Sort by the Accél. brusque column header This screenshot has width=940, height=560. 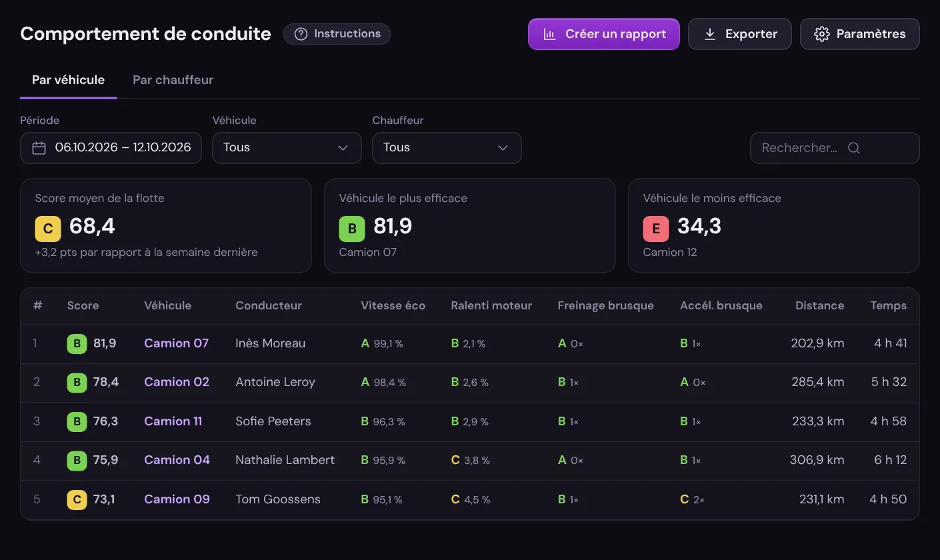point(721,306)
